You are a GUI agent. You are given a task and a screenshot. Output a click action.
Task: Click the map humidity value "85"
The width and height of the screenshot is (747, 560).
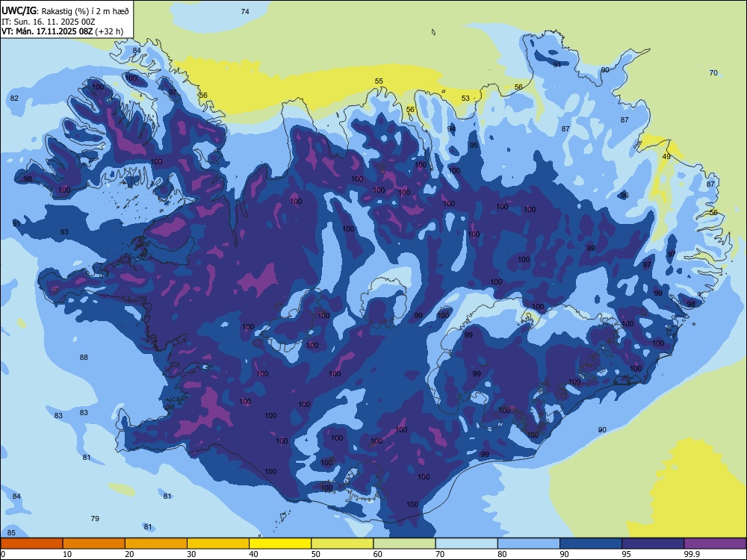[x=11, y=532]
